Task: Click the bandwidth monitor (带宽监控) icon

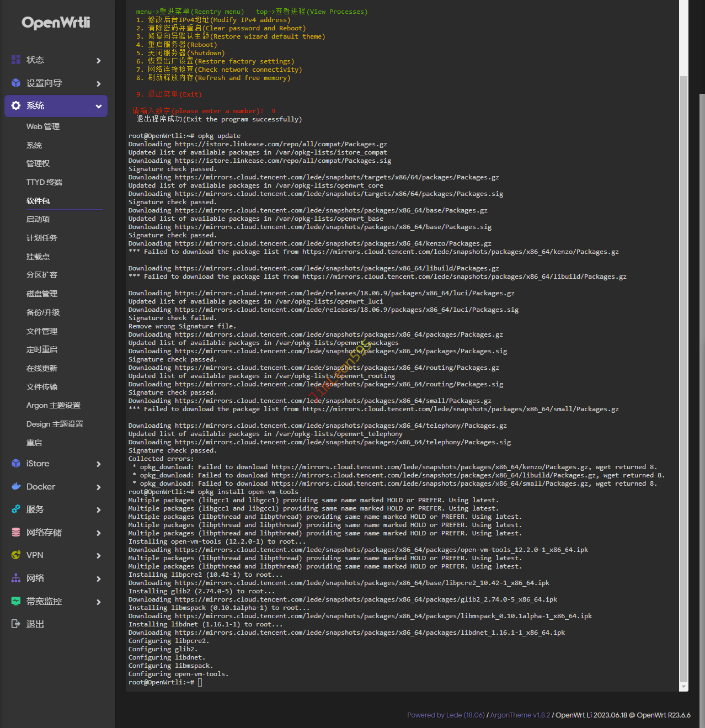Action: 16,601
